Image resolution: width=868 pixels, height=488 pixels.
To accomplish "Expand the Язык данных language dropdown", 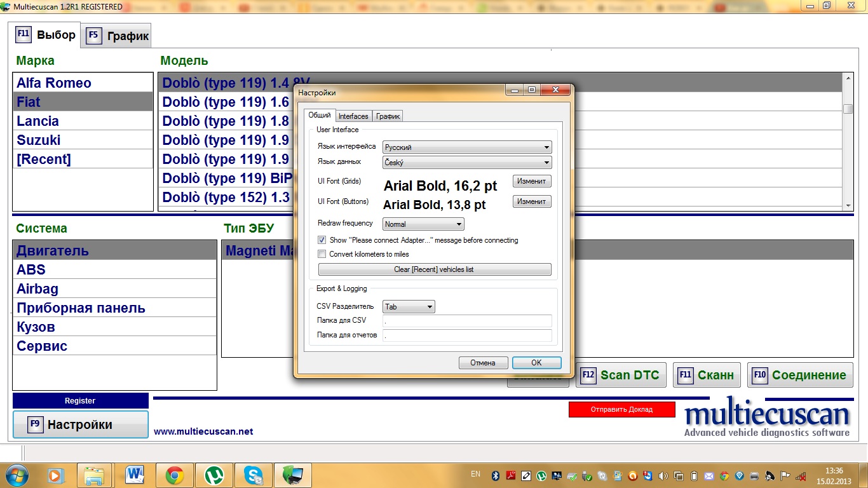I will [467, 163].
